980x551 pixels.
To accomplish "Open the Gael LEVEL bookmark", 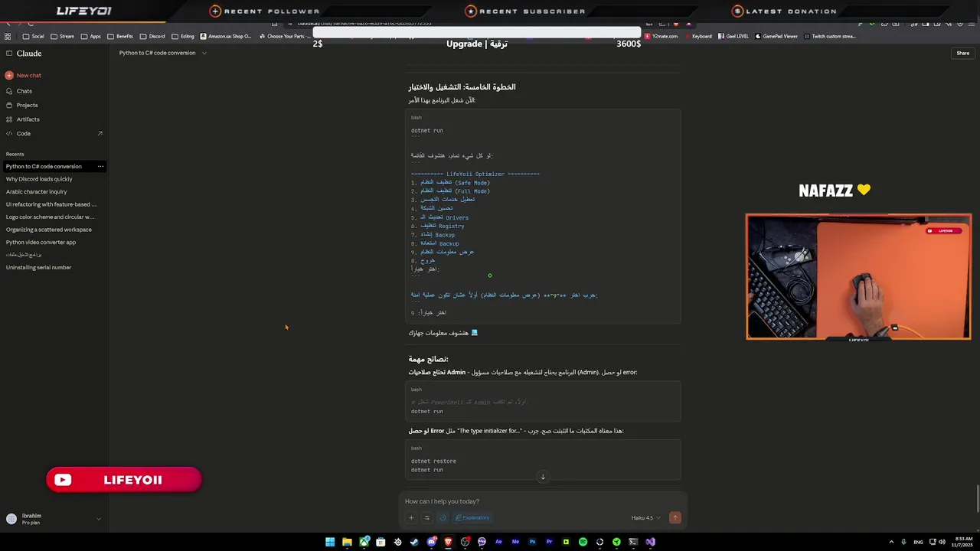I will pyautogui.click(x=733, y=36).
